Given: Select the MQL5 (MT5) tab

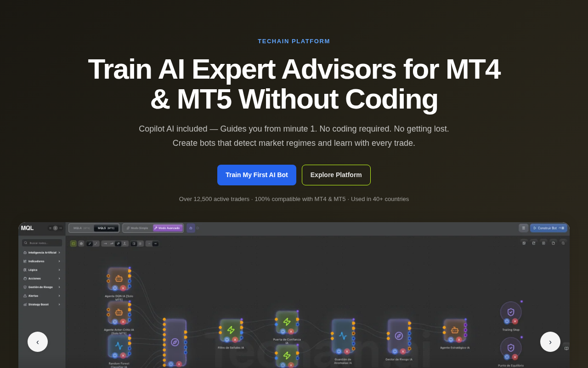Looking at the screenshot, I should [x=106, y=228].
